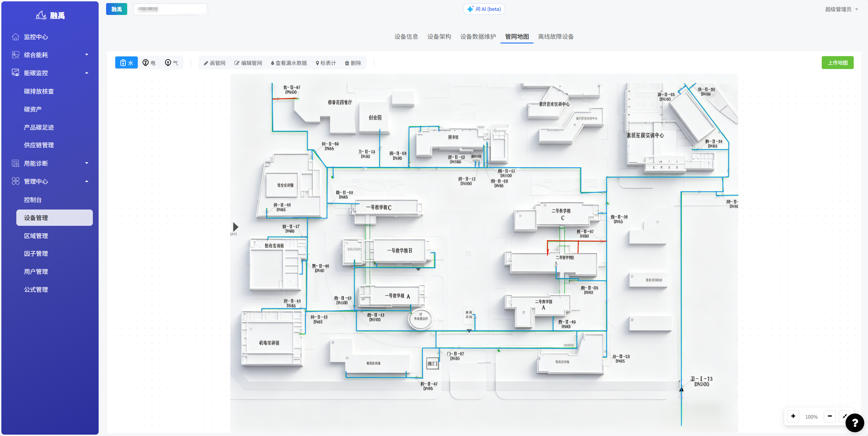Image resolution: width=868 pixels, height=436 pixels.
Task: Click the 画管网 pencil tool
Action: click(x=215, y=63)
